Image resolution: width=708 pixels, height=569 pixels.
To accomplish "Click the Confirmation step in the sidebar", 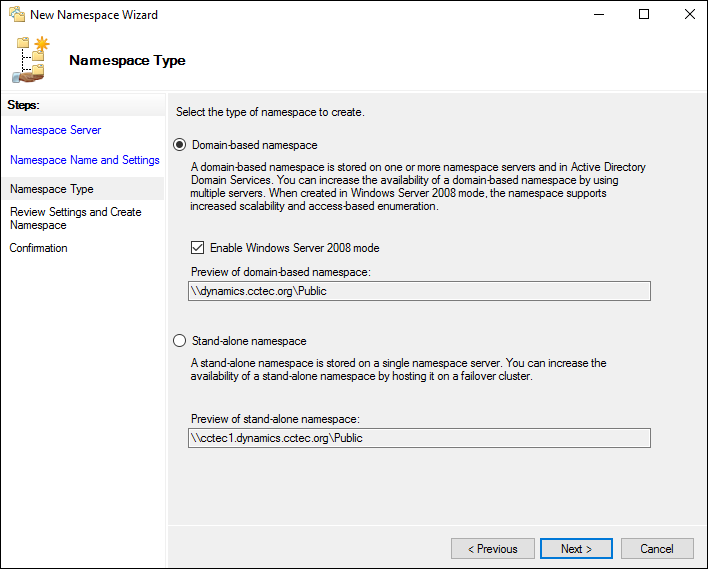I will [x=38, y=248].
